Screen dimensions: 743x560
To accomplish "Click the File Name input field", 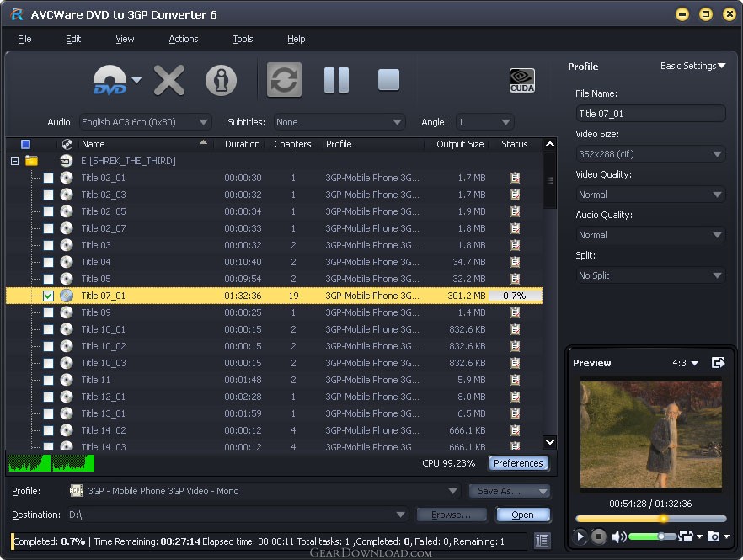I will coord(650,114).
